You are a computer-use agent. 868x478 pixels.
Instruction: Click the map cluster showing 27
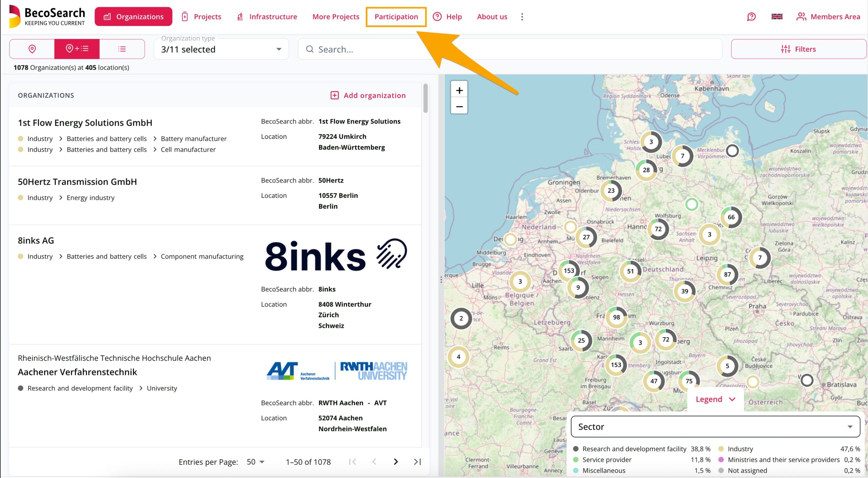586,237
